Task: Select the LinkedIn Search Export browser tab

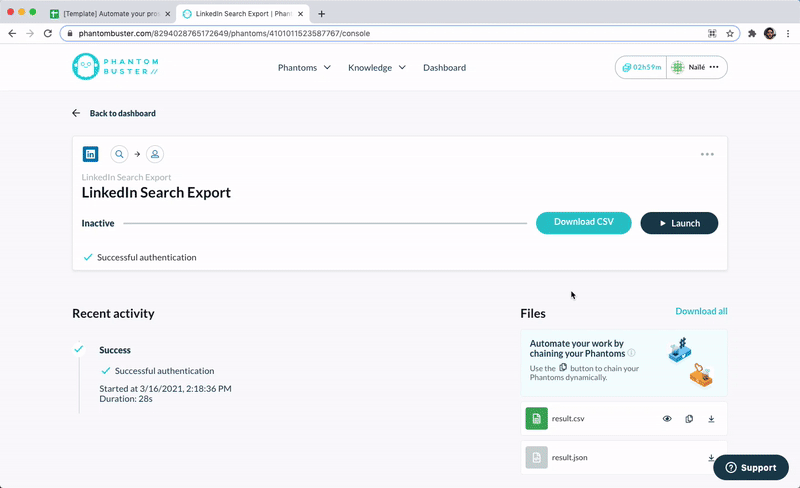Action: pos(243,14)
